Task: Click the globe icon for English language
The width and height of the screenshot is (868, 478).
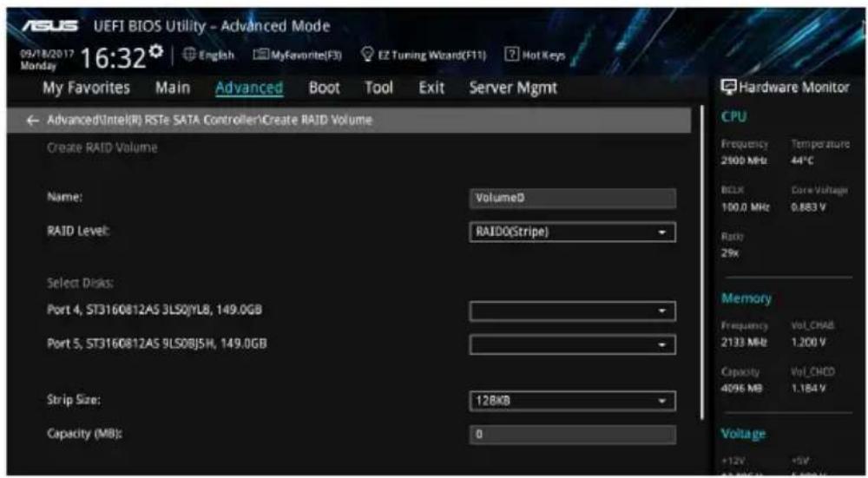Action: 189,56
